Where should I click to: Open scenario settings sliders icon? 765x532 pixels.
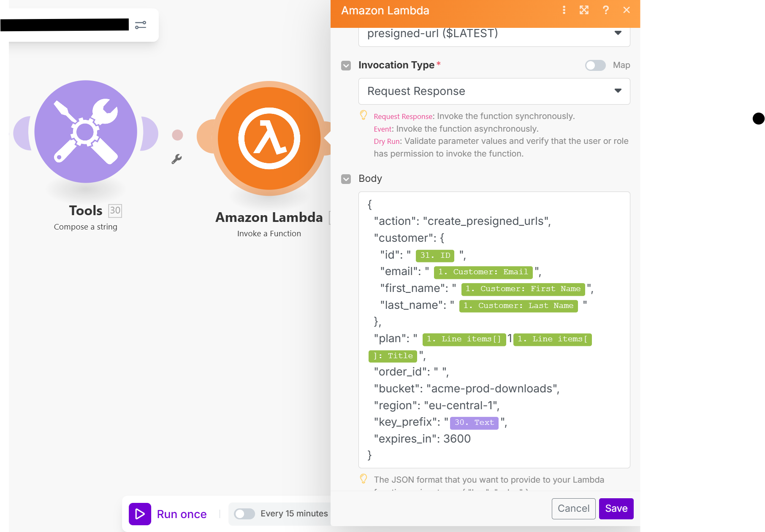pyautogui.click(x=141, y=25)
